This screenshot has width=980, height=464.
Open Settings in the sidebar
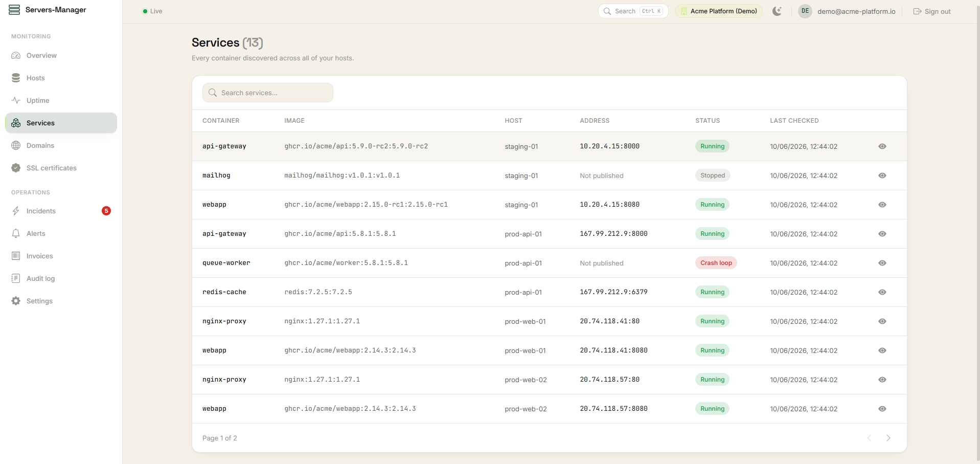(61, 301)
